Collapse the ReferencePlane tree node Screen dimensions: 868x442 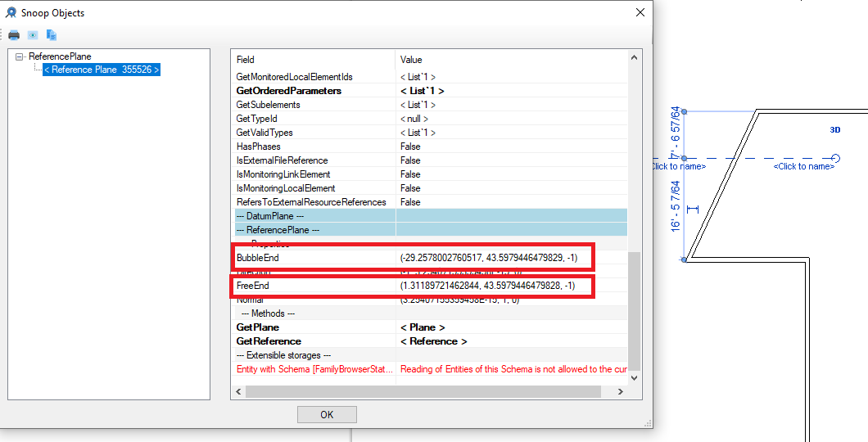(20, 56)
